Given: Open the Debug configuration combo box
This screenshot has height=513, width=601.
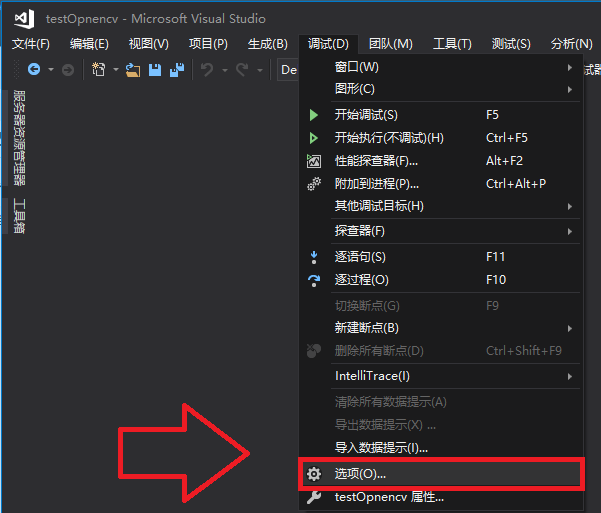Looking at the screenshot, I should pos(288,70).
